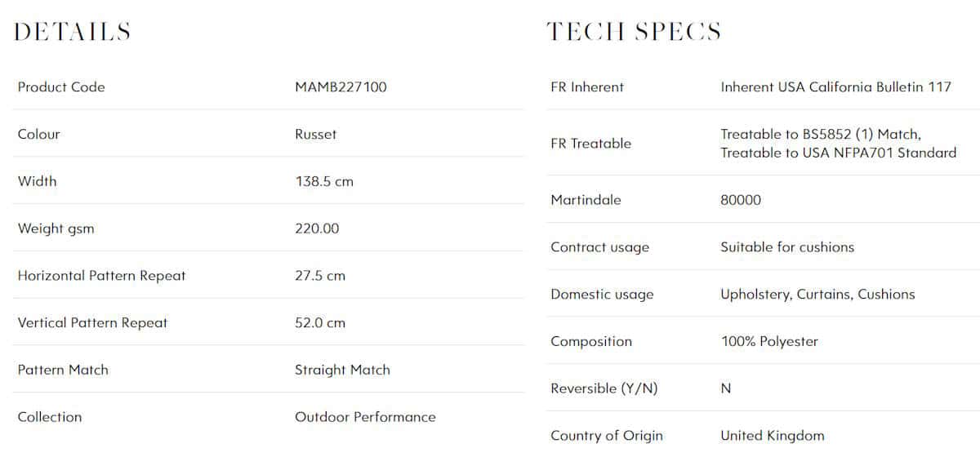Click the Russet colour value
The height and width of the screenshot is (457, 980).
(315, 134)
